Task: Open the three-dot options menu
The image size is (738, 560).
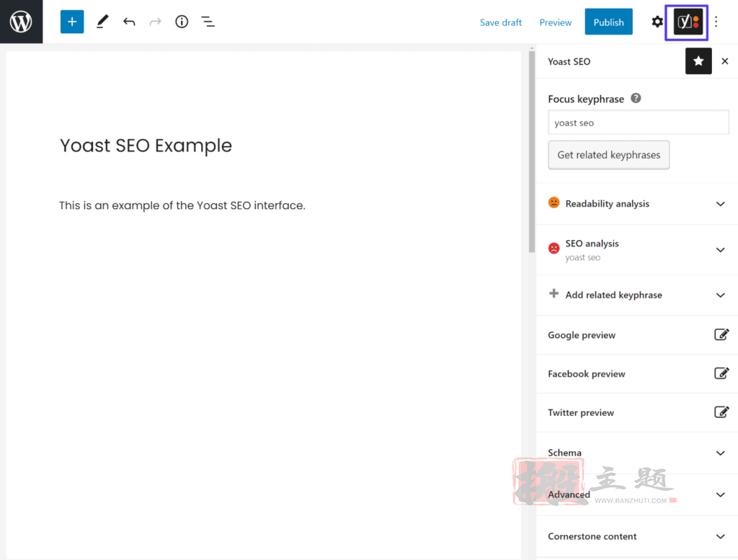Action: (x=716, y=22)
